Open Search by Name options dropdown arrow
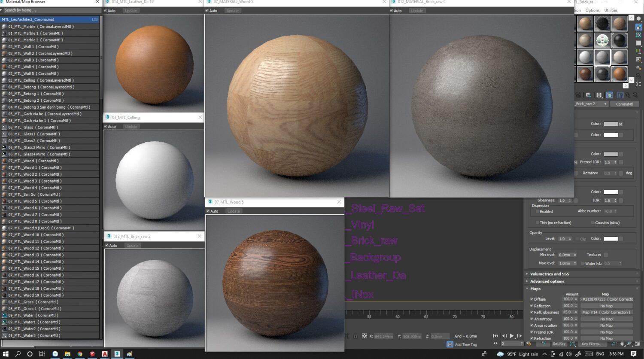This screenshot has width=644, height=359. pyautogui.click(x=2, y=10)
